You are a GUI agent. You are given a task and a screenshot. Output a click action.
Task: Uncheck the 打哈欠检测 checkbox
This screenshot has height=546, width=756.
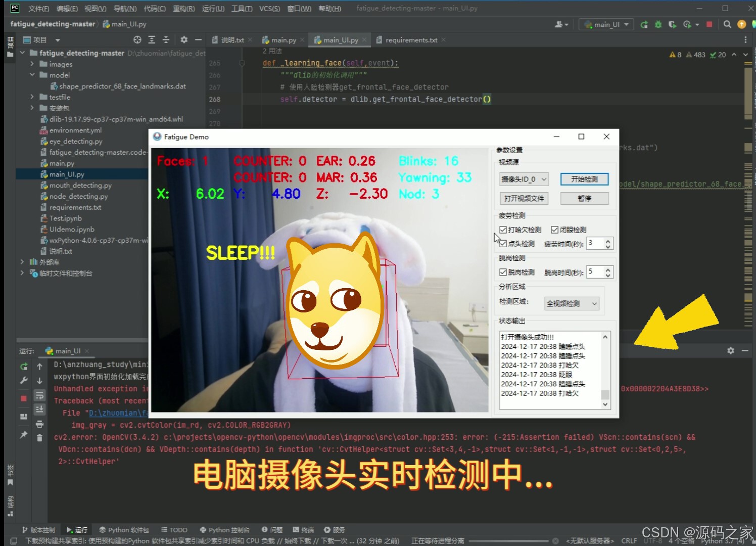pyautogui.click(x=503, y=230)
